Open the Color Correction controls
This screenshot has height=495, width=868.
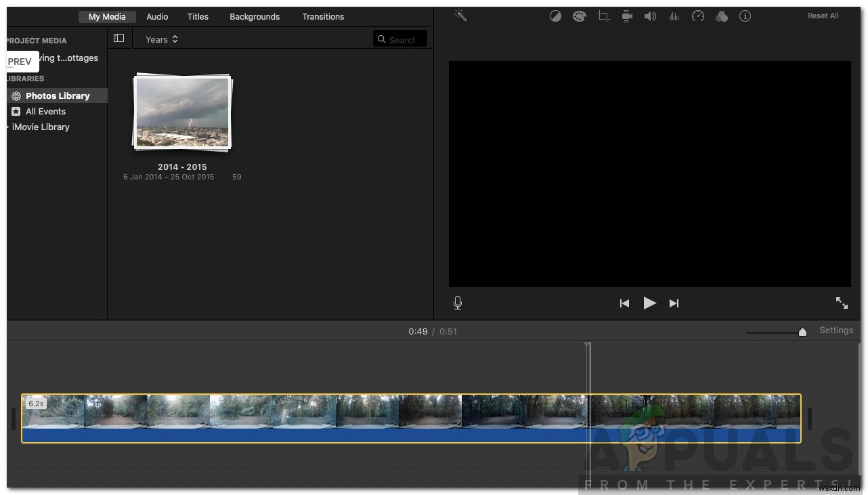(x=580, y=16)
